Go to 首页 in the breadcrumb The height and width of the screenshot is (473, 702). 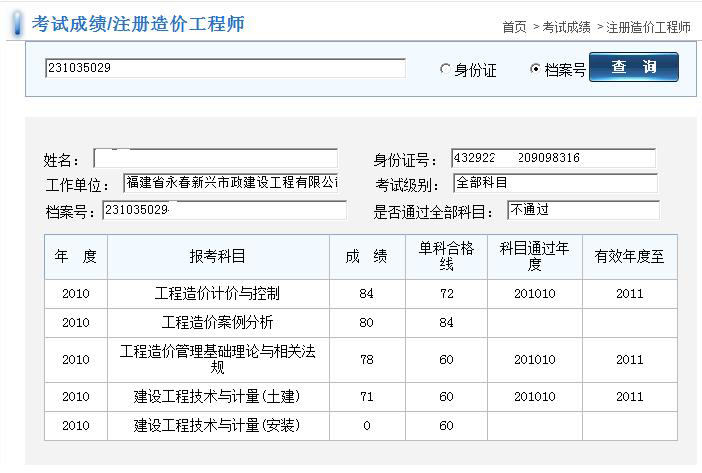point(514,27)
